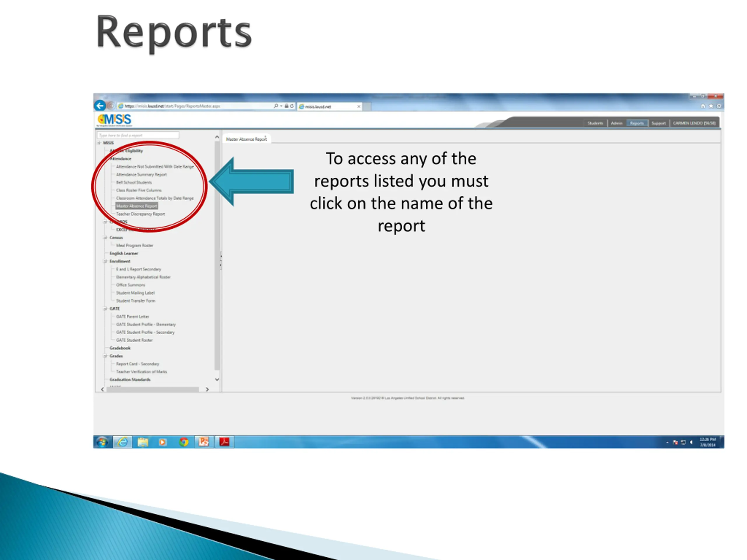The width and height of the screenshot is (747, 560).
Task: Open Attendance Summary Report
Action: (x=142, y=174)
